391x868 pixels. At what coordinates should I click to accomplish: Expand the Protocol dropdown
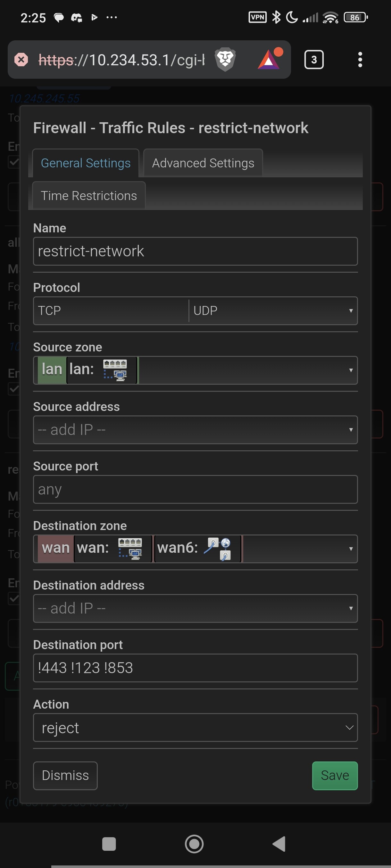(351, 311)
